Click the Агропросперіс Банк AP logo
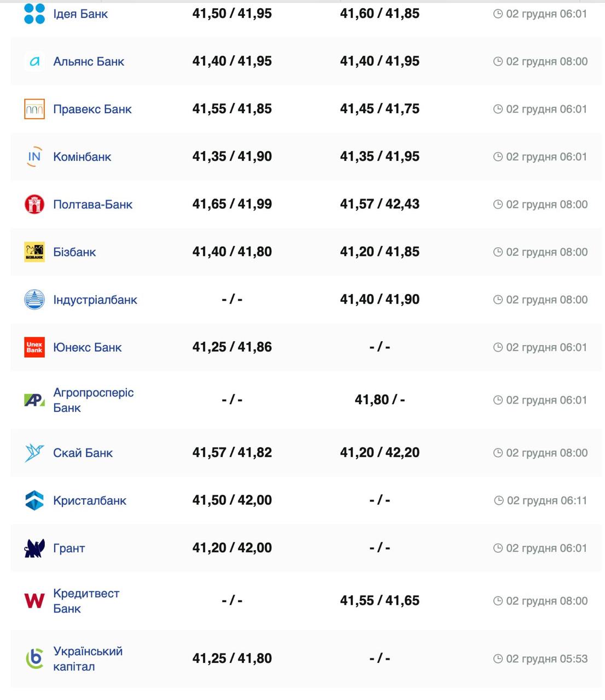 (34, 400)
